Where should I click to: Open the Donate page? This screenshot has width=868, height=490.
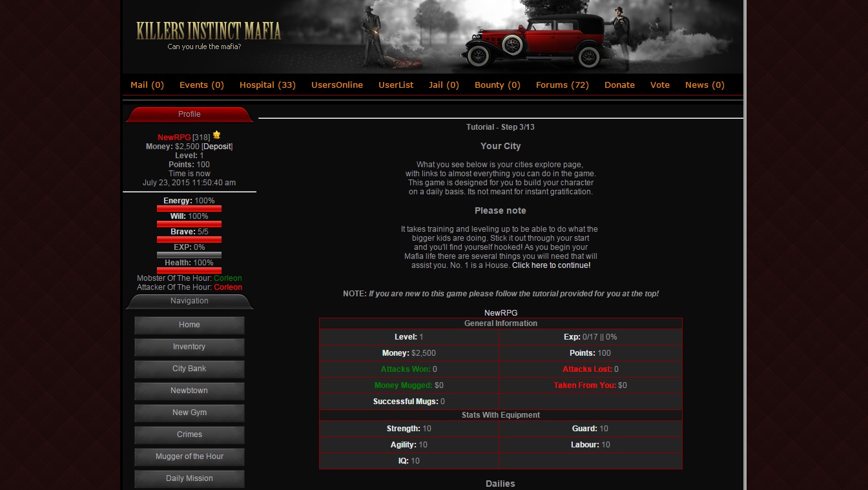pos(619,85)
